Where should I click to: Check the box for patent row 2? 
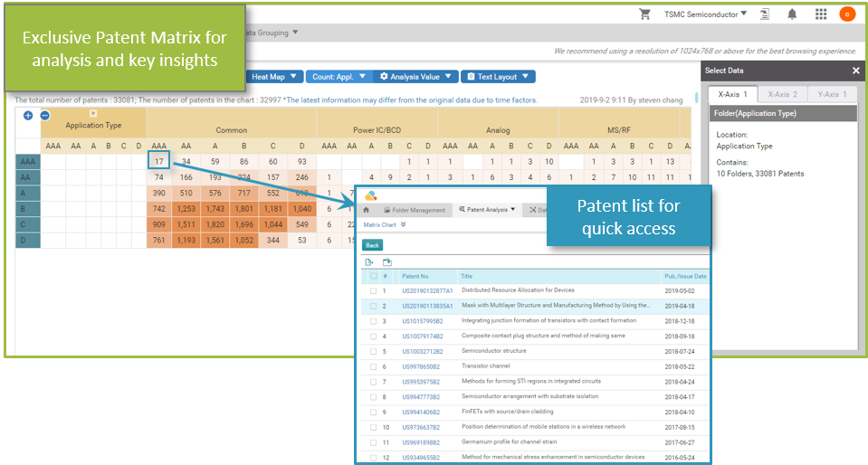(x=373, y=306)
